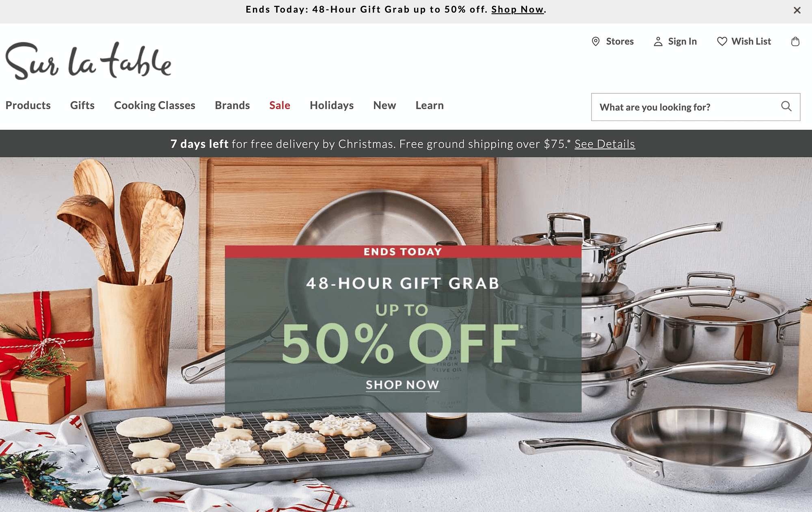Expand the Brands navigation dropdown
This screenshot has width=812, height=512.
tap(232, 105)
